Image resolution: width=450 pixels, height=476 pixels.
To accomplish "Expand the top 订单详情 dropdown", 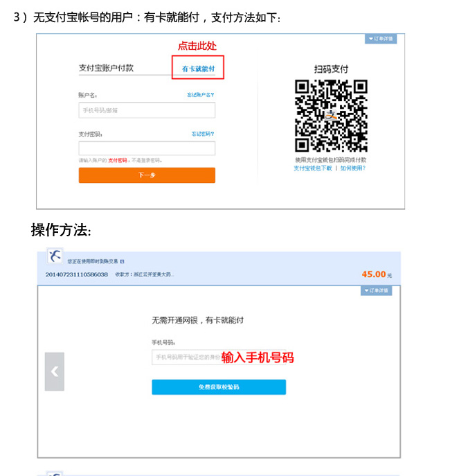I will click(381, 39).
